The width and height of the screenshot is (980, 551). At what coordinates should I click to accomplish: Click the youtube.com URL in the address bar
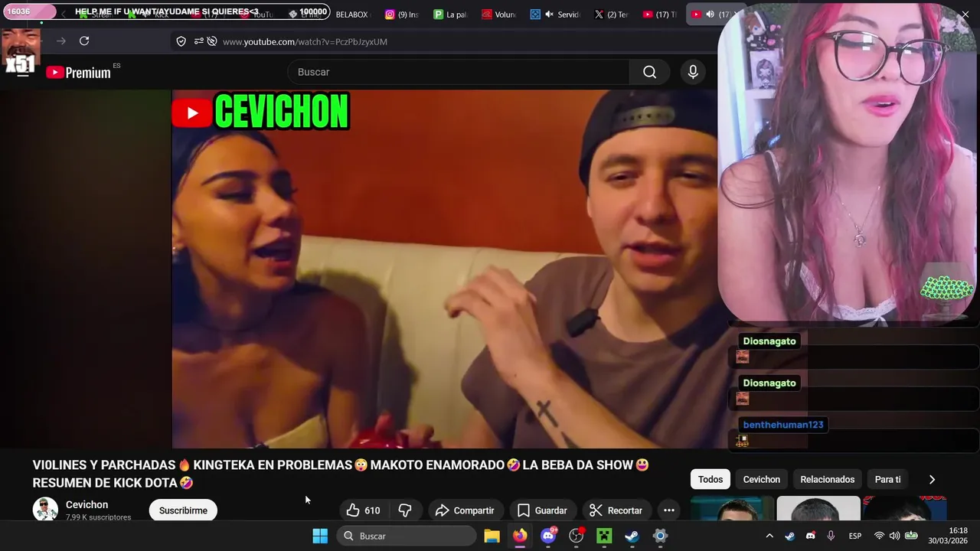click(x=305, y=41)
